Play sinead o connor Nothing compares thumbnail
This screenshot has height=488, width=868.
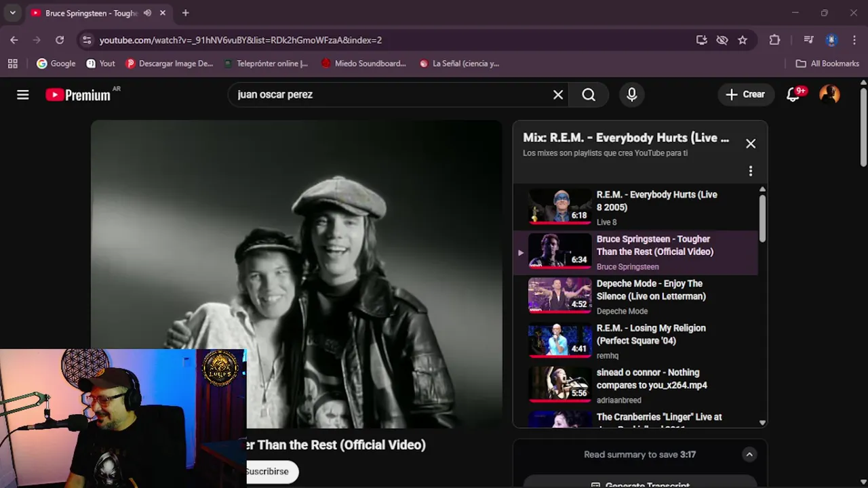(x=560, y=385)
